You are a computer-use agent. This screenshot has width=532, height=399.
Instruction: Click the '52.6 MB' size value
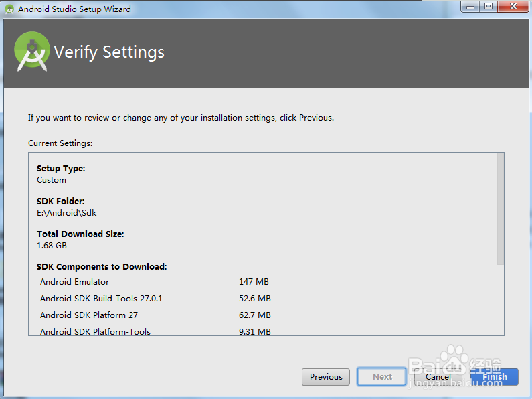click(255, 298)
